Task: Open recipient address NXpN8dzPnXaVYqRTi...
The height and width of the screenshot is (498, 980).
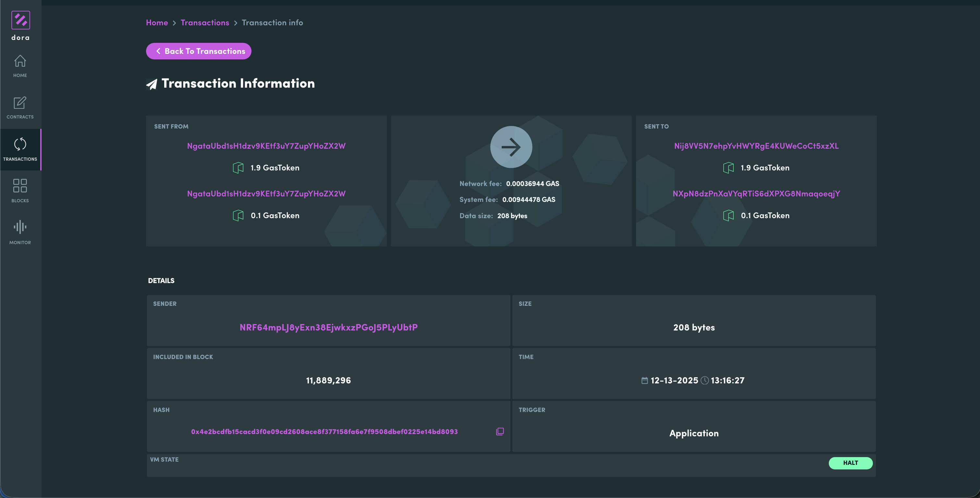Action: (756, 193)
